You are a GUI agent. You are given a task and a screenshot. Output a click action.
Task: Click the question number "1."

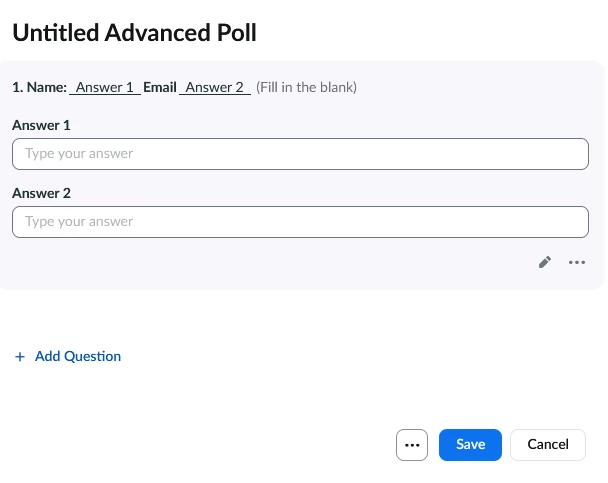[x=17, y=88]
